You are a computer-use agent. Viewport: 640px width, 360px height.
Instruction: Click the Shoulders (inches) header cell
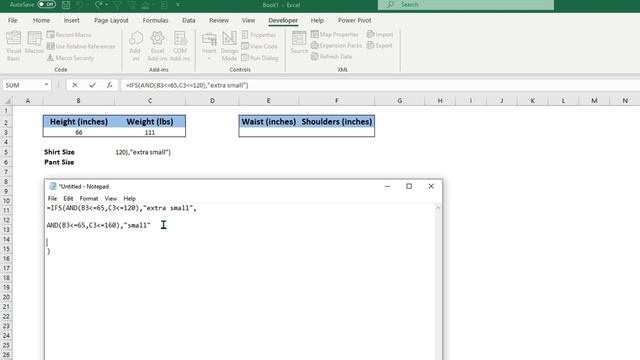click(x=337, y=122)
